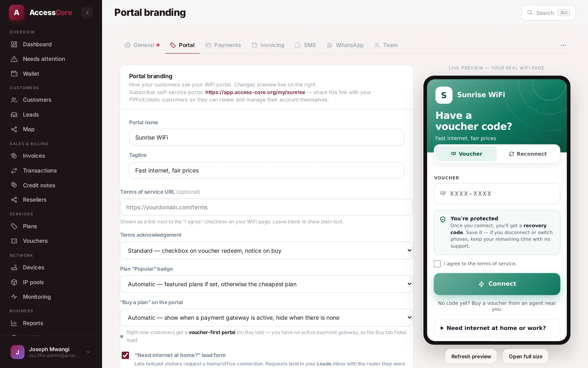Viewport: 588px width, 368px height.
Task: Toggle the Need internet at home lead form checkbox
Action: coord(125,355)
